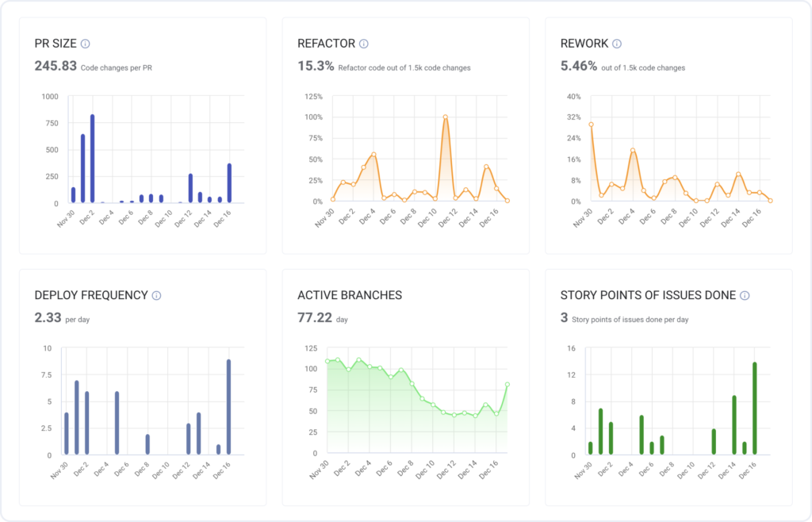Click the REFACTOR peak point near Dec 4
Viewport: 812px width, 522px height.
[x=373, y=155]
